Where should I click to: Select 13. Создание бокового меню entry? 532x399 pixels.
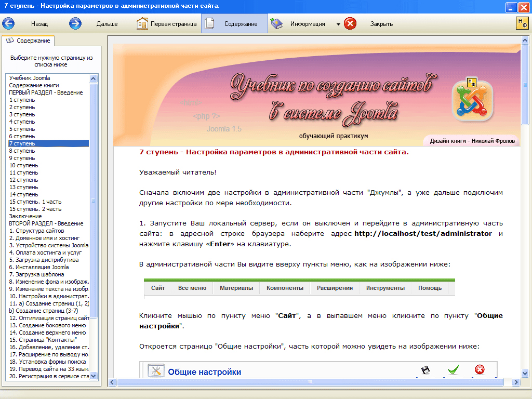click(x=48, y=325)
